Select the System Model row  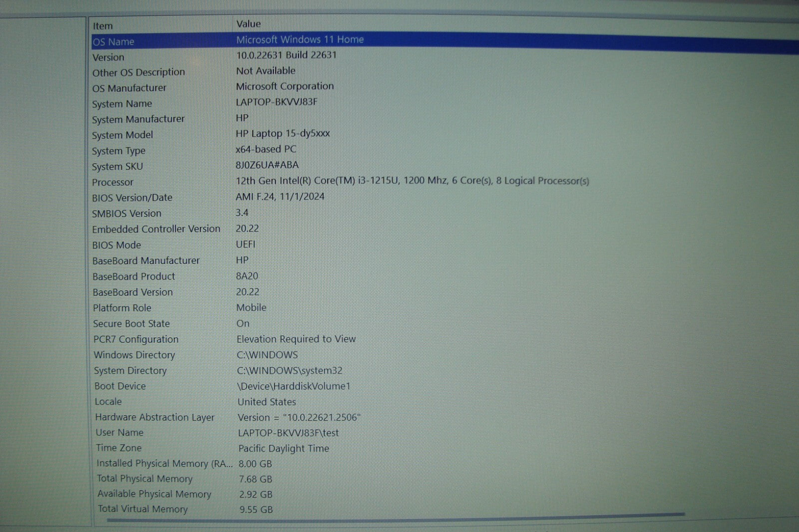(122, 135)
